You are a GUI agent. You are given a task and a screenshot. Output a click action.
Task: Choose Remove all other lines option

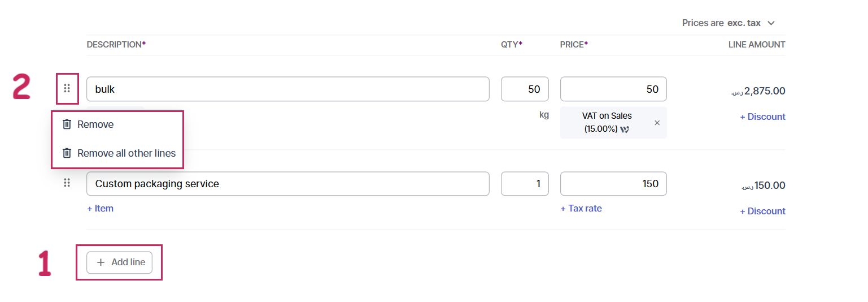[x=127, y=153]
